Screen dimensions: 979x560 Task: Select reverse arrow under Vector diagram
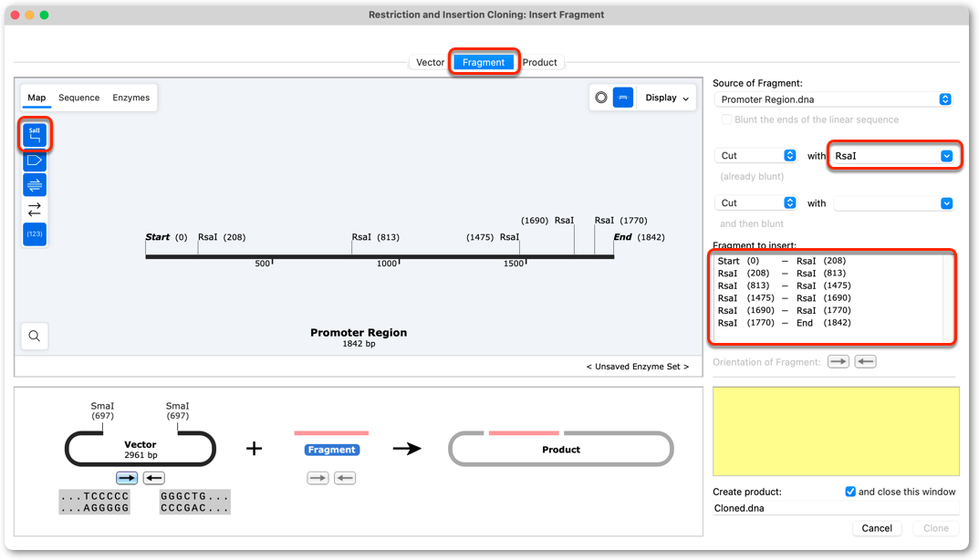tap(153, 478)
